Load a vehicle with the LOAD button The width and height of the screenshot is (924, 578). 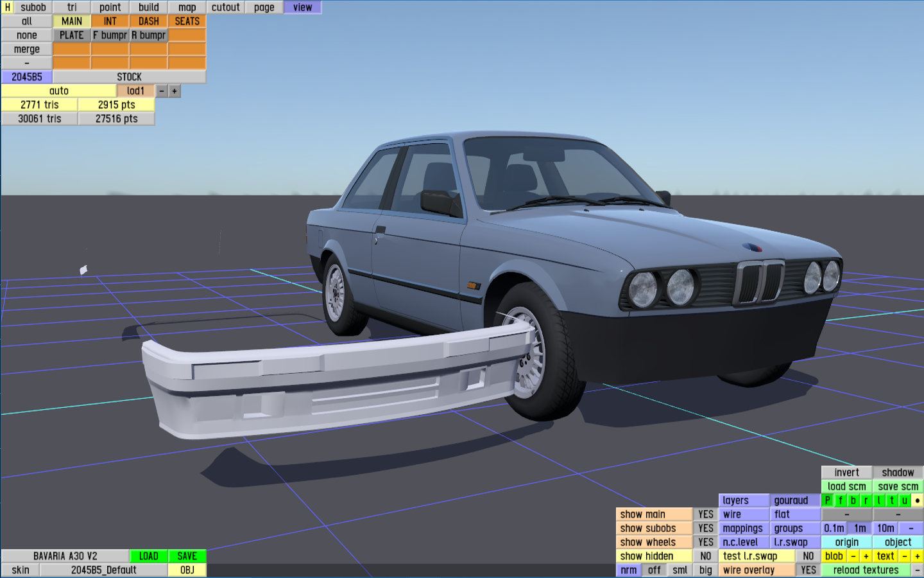[149, 556]
